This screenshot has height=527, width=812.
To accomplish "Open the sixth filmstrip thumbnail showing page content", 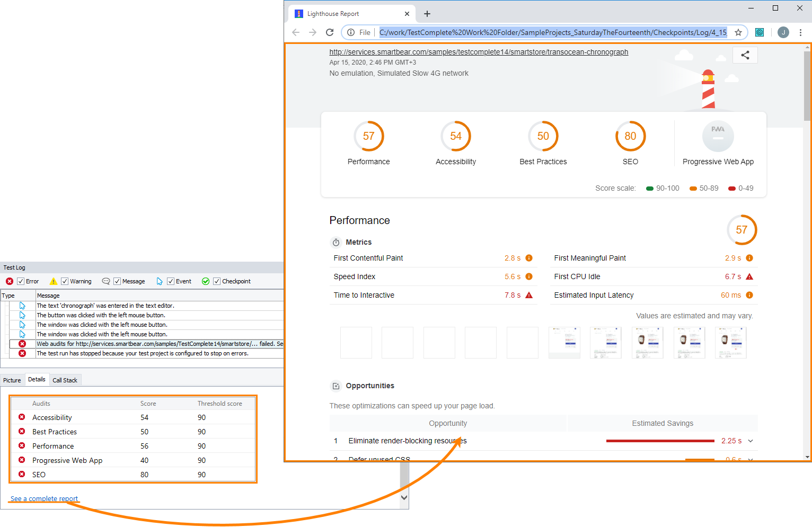I will click(x=564, y=343).
